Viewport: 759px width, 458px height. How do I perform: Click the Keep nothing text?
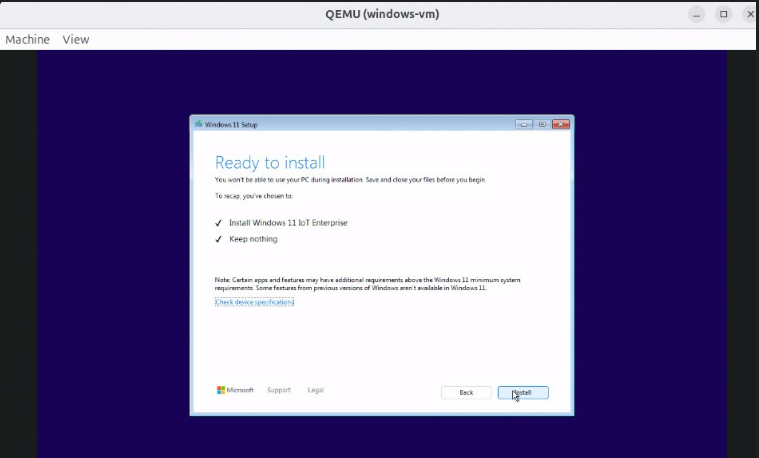coord(253,239)
